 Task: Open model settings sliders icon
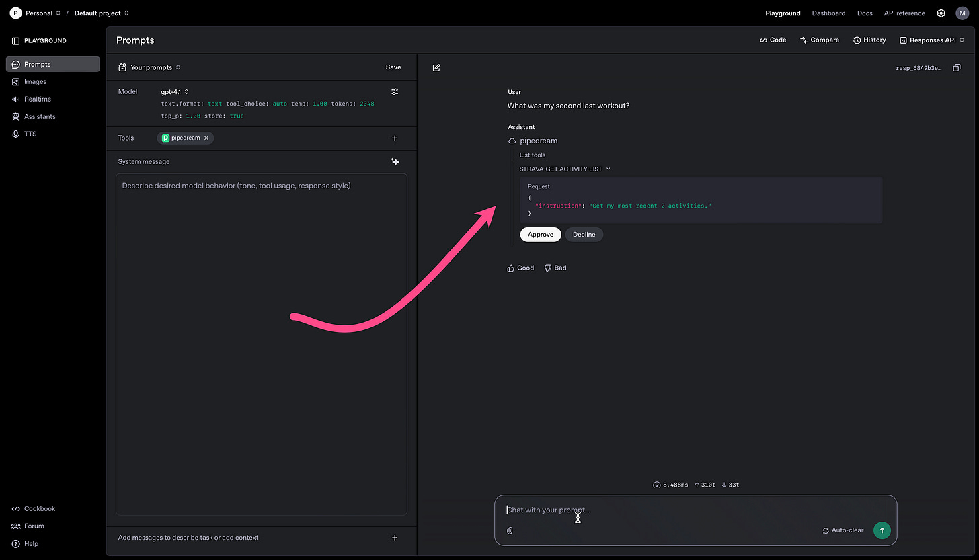(395, 91)
